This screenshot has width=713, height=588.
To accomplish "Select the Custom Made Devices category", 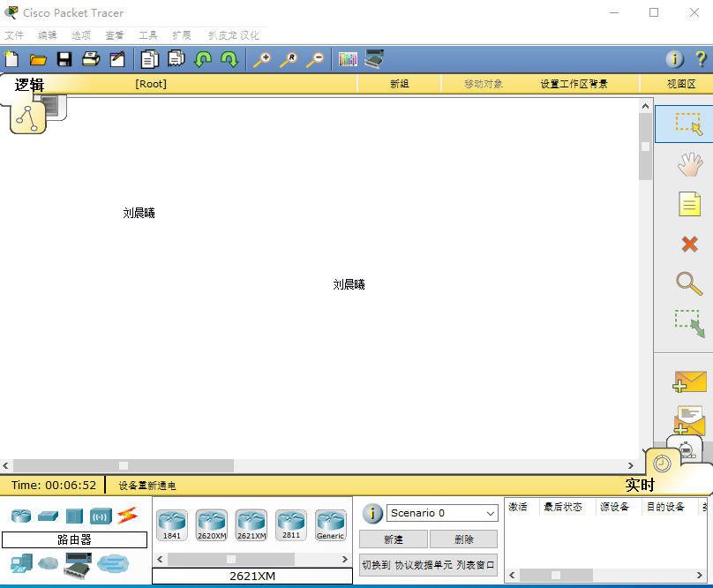I will [79, 565].
